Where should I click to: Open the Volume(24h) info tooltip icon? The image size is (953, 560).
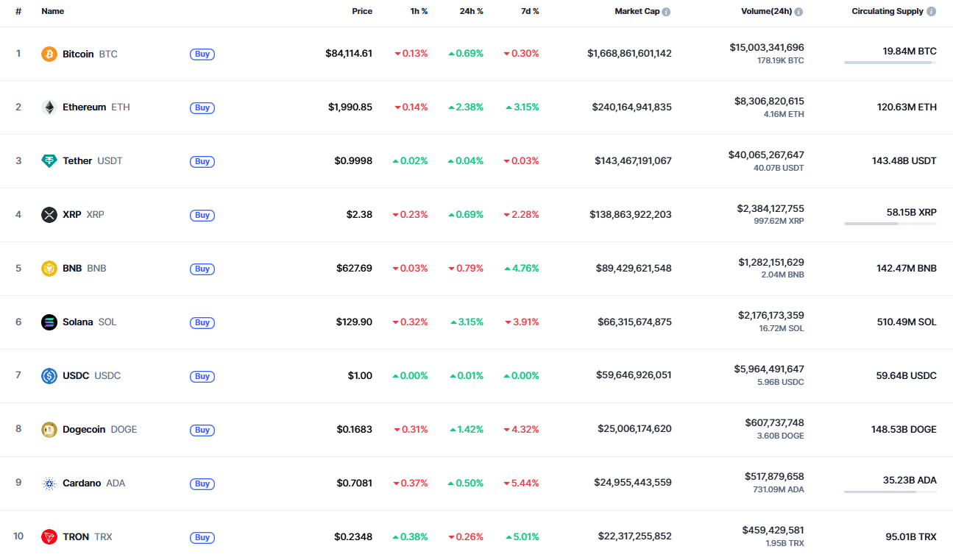tap(797, 11)
